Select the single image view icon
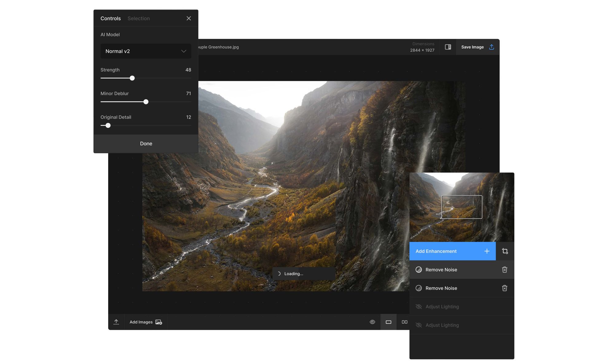590x364 pixels. pos(388,322)
